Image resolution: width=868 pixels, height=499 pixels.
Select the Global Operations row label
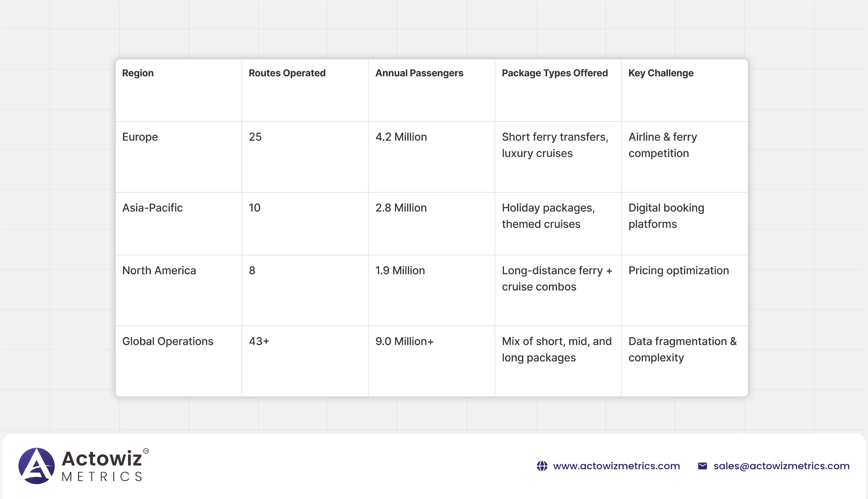(x=168, y=341)
